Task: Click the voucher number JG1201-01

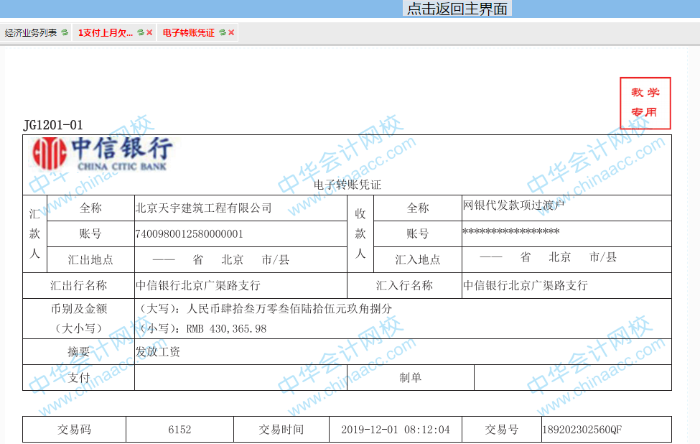Action: [53, 125]
